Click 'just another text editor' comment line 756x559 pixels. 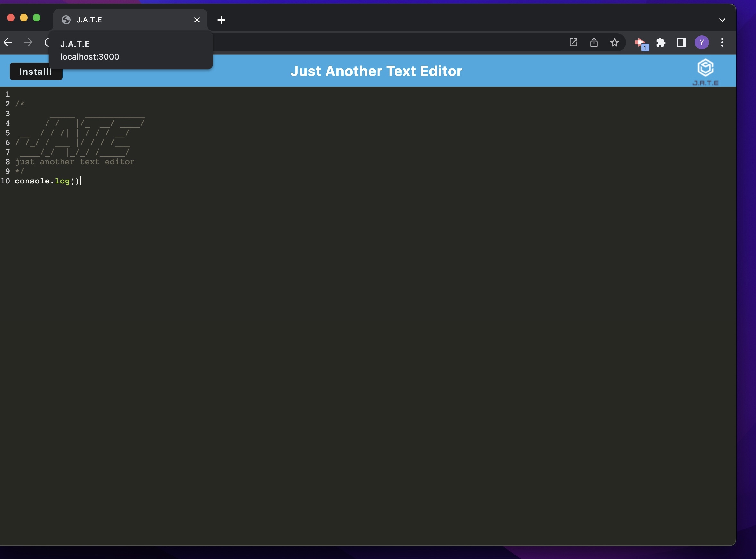[74, 162]
